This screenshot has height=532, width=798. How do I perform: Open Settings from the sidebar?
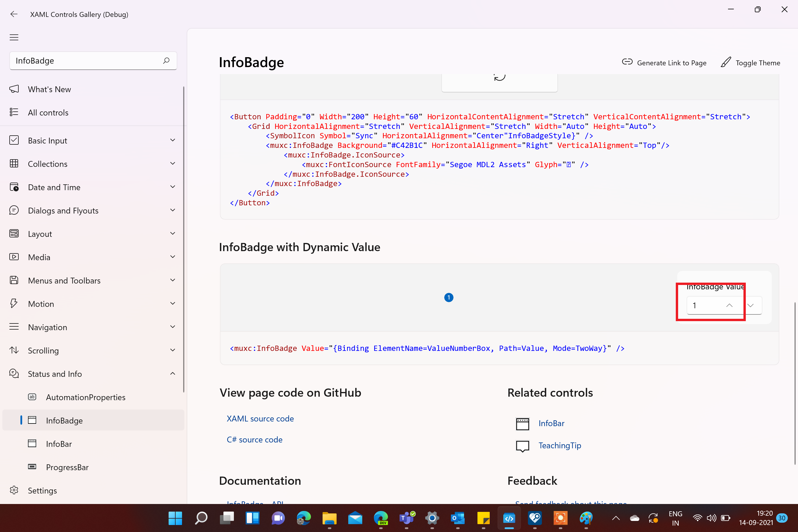click(x=42, y=490)
